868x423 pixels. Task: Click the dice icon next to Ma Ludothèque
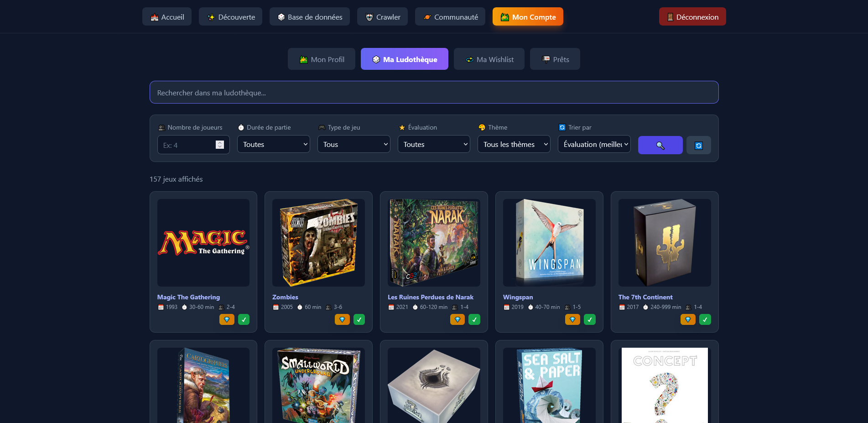click(376, 59)
